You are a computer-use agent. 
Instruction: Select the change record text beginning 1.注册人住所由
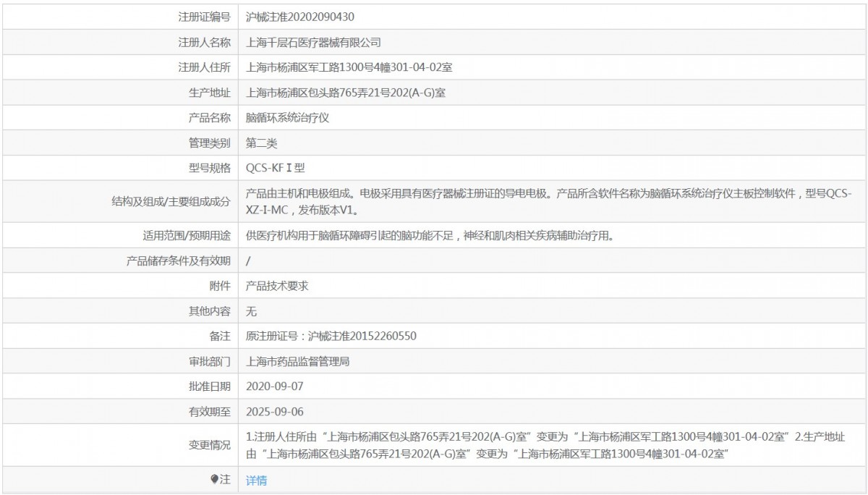pyautogui.click(x=546, y=446)
